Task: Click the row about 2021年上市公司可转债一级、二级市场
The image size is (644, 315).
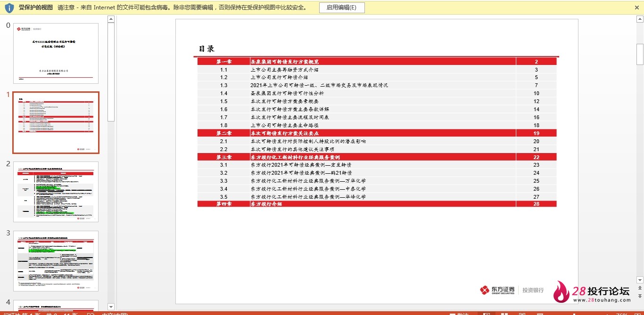Action: point(377,85)
